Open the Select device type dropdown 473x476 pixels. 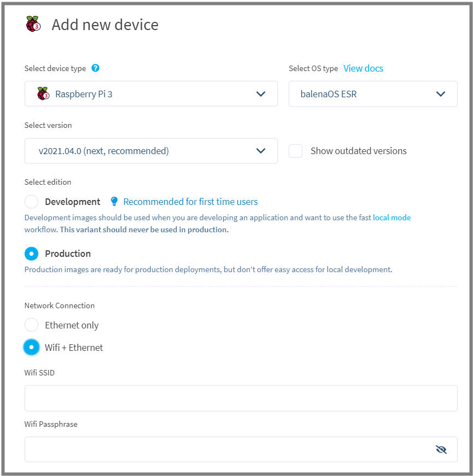pos(151,94)
